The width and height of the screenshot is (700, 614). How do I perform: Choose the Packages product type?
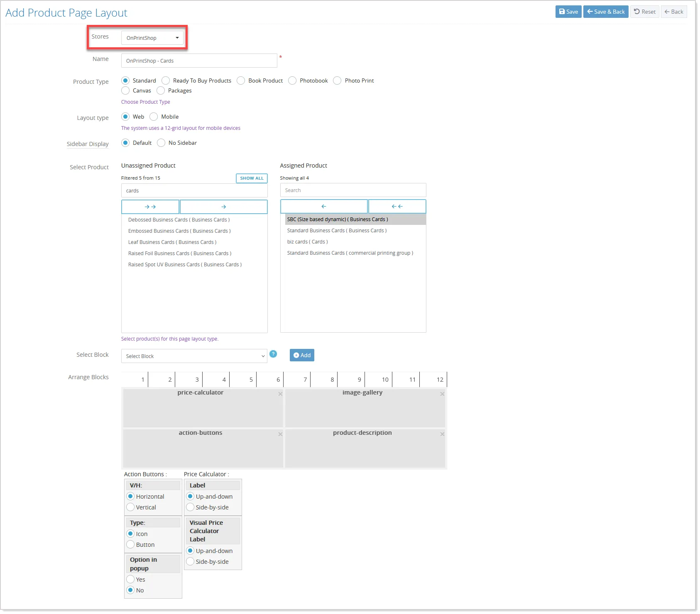(161, 90)
